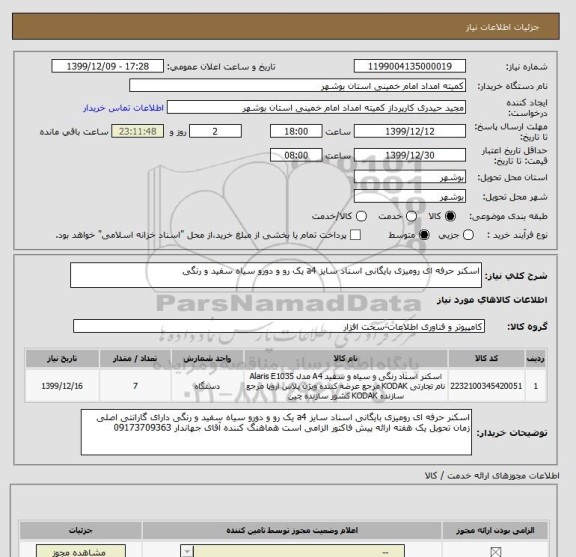Click the quantity cell 7
The image size is (576, 557).
click(x=135, y=386)
